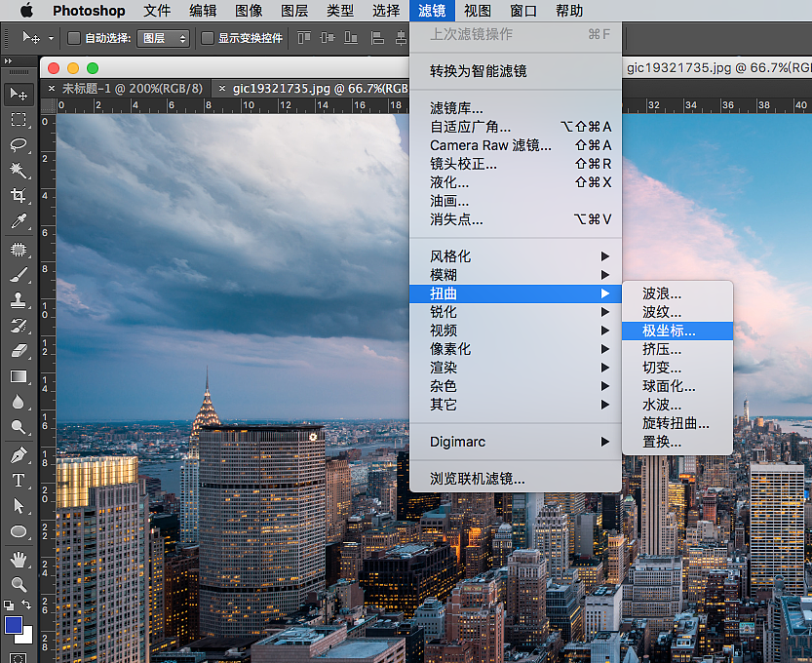Expand the 风格化 submenu

click(516, 256)
